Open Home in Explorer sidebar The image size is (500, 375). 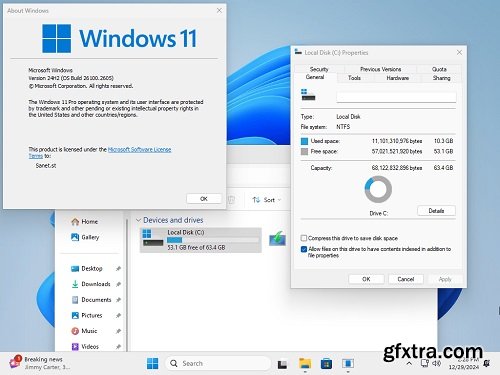tap(85, 222)
